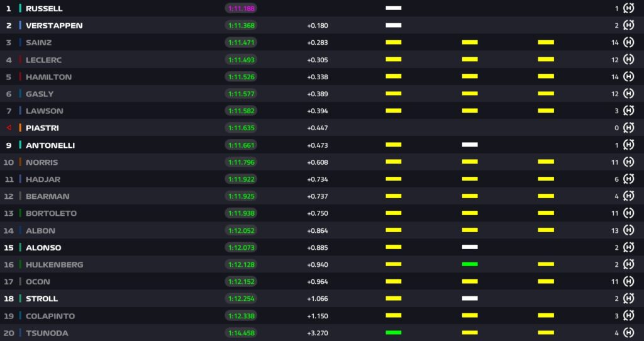Click Tsunoda's hard tyre icon
Screen dimensions: 644x341
coord(628,333)
